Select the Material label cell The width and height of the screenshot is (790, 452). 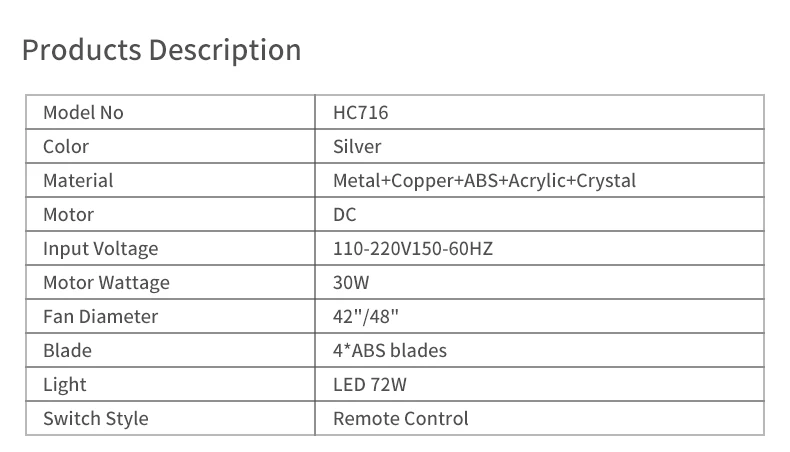pyautogui.click(x=78, y=181)
